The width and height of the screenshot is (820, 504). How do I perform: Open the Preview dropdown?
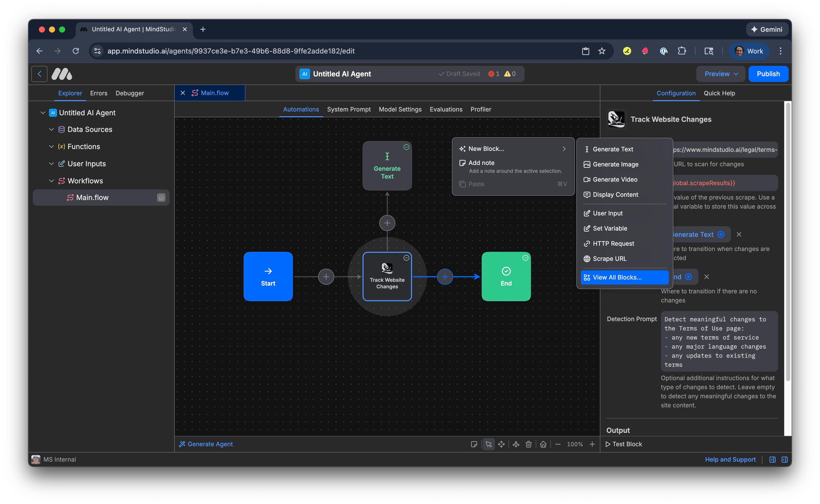[720, 74]
